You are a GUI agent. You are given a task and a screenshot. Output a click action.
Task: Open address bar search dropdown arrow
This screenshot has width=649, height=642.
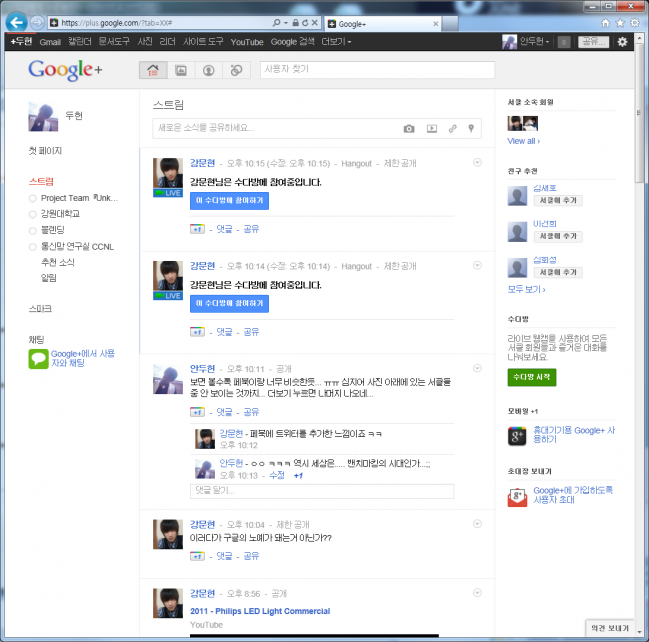[286, 23]
